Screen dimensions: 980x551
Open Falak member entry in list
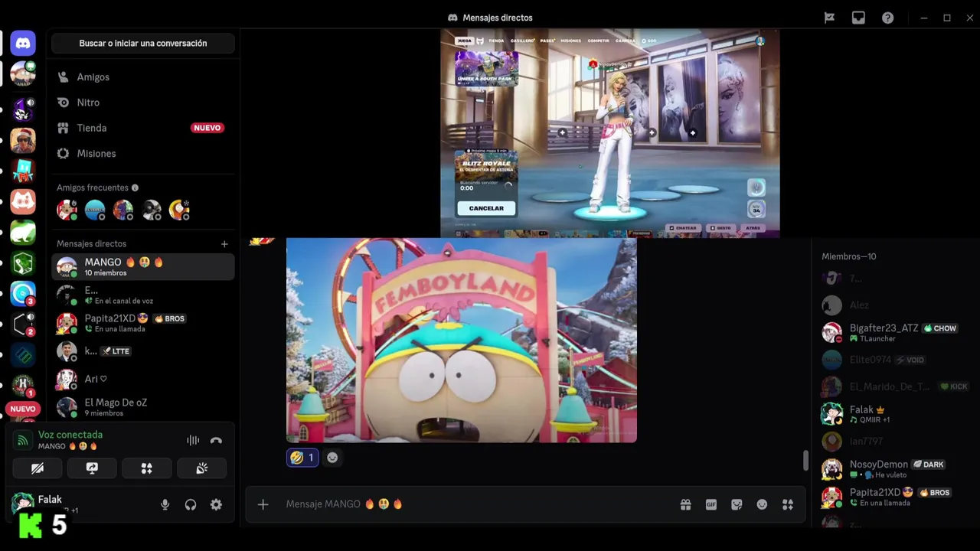(892, 414)
